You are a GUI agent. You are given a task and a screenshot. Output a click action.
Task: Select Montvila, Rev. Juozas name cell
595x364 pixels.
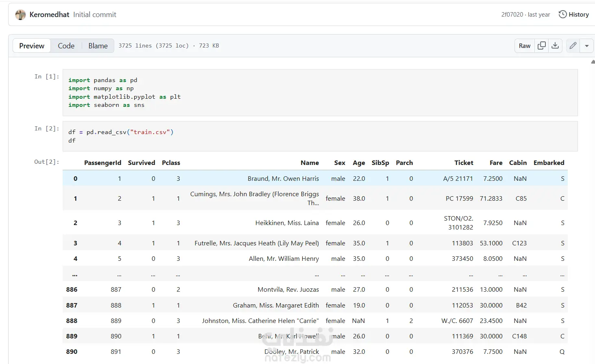(x=288, y=289)
